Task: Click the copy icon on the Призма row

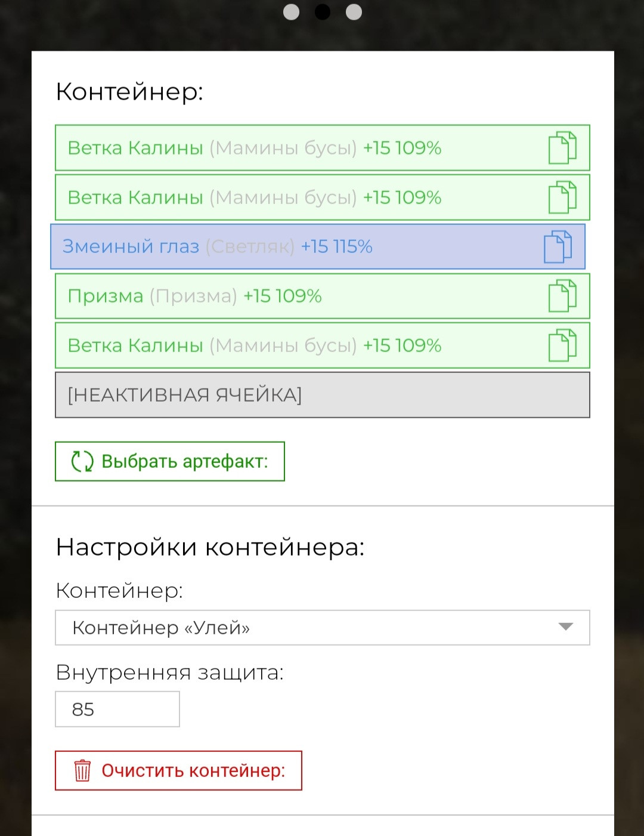Action: click(x=562, y=295)
